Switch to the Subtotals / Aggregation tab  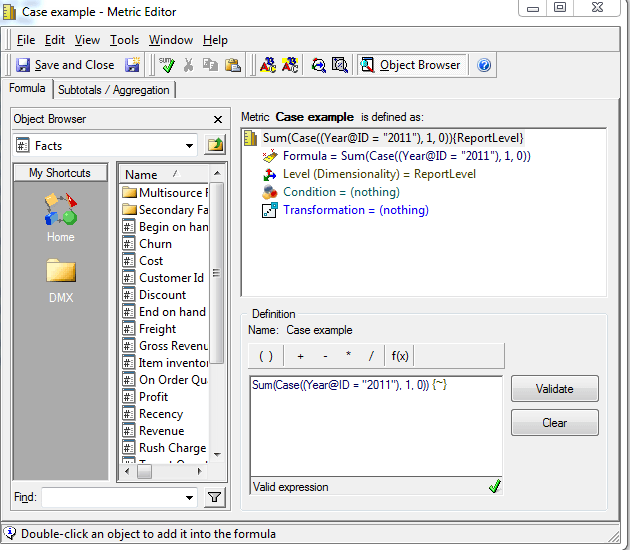tap(113, 89)
